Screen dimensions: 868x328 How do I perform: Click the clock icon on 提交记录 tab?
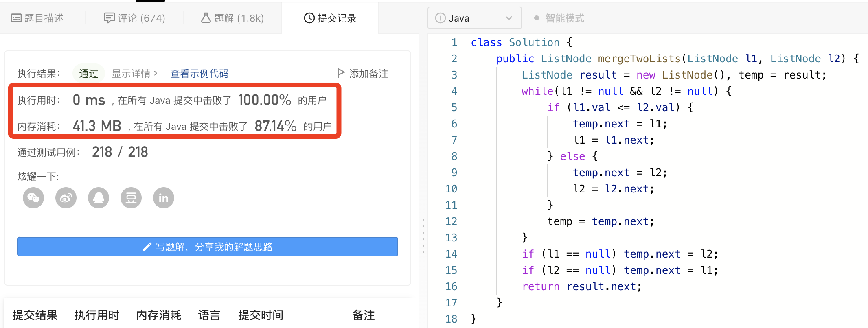click(309, 18)
